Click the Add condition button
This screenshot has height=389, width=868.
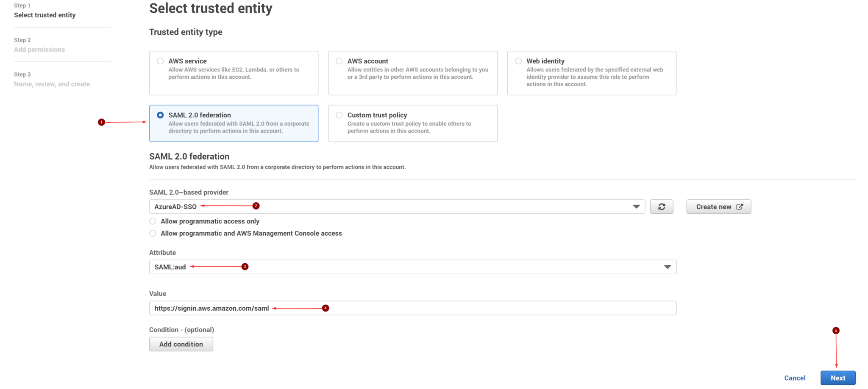tap(181, 344)
